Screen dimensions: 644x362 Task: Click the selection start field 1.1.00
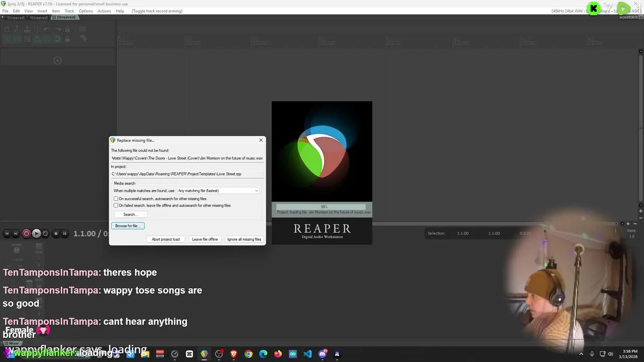[x=463, y=233]
